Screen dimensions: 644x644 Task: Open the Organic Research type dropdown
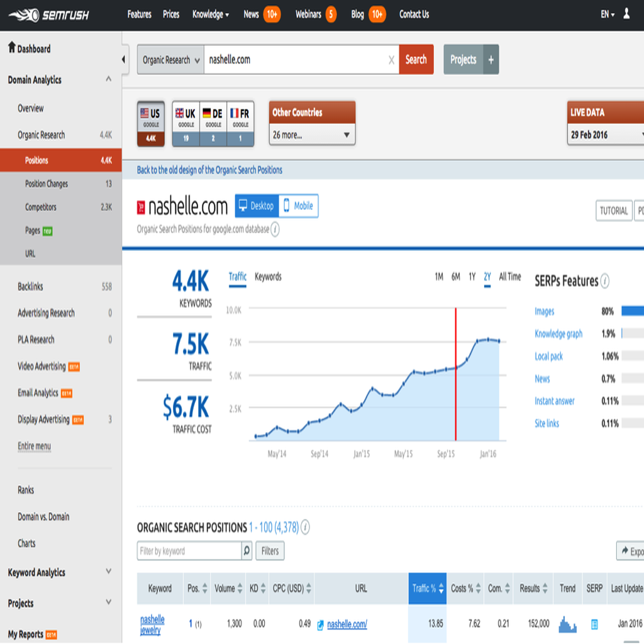pyautogui.click(x=170, y=60)
